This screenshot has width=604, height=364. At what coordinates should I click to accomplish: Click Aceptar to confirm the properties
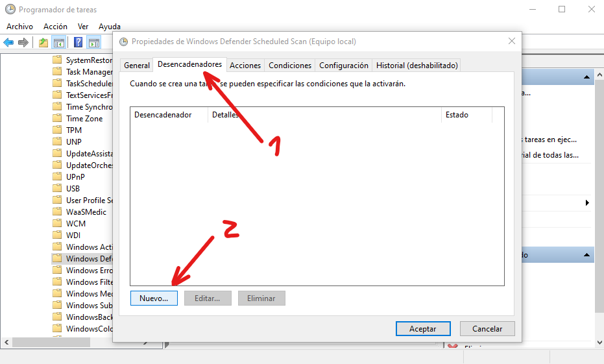pos(423,328)
